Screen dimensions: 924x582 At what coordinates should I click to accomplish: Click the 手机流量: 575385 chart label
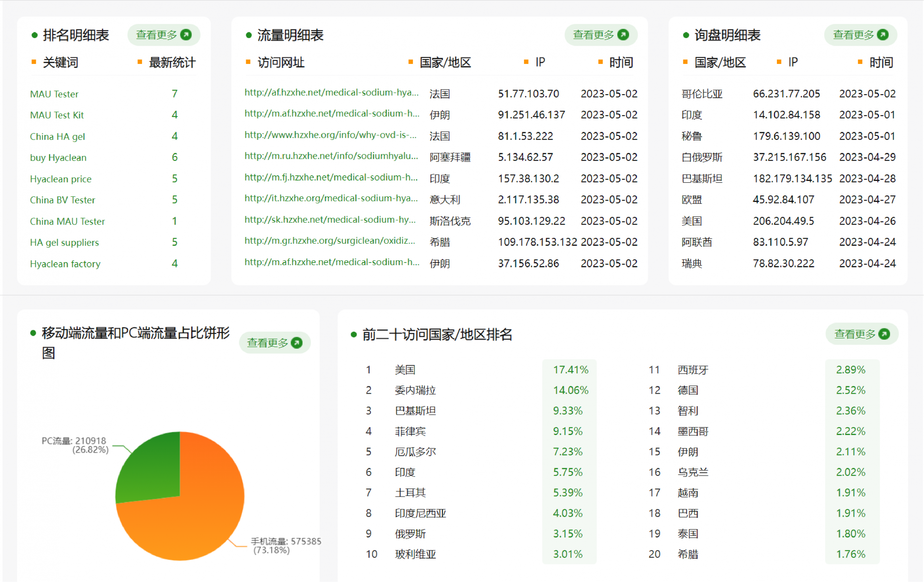click(286, 546)
